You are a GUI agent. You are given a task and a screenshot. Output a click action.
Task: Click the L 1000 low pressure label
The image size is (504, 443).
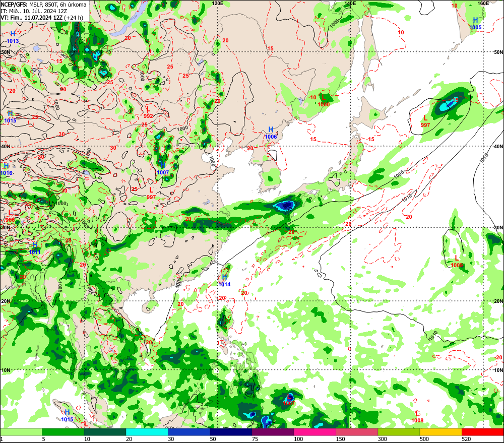click(x=324, y=100)
